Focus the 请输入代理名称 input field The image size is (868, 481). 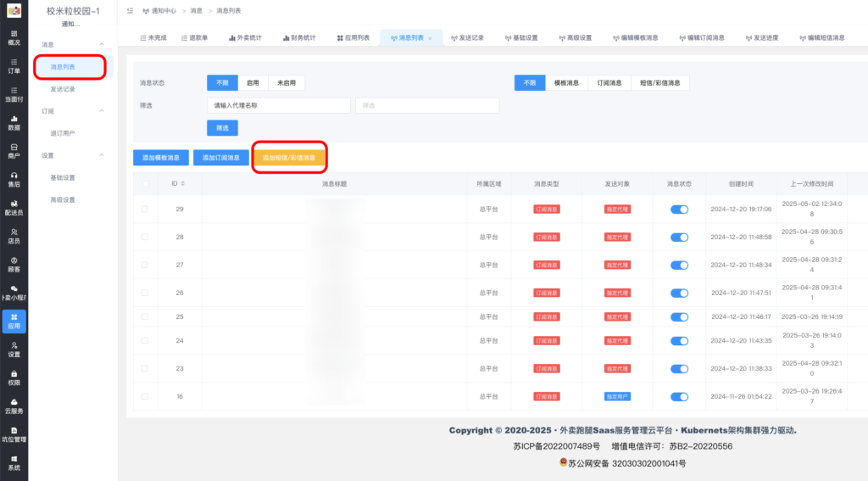coord(278,105)
